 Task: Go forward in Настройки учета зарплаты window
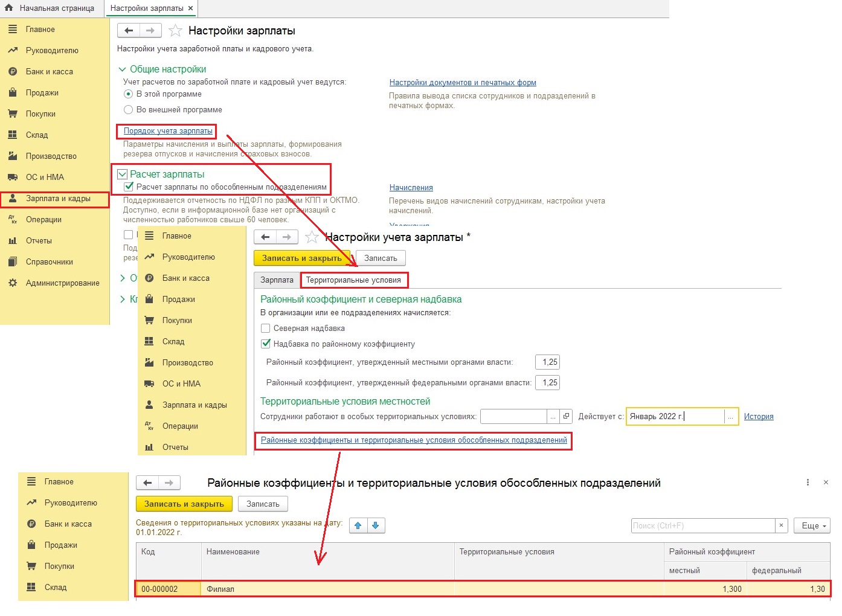[x=288, y=237]
